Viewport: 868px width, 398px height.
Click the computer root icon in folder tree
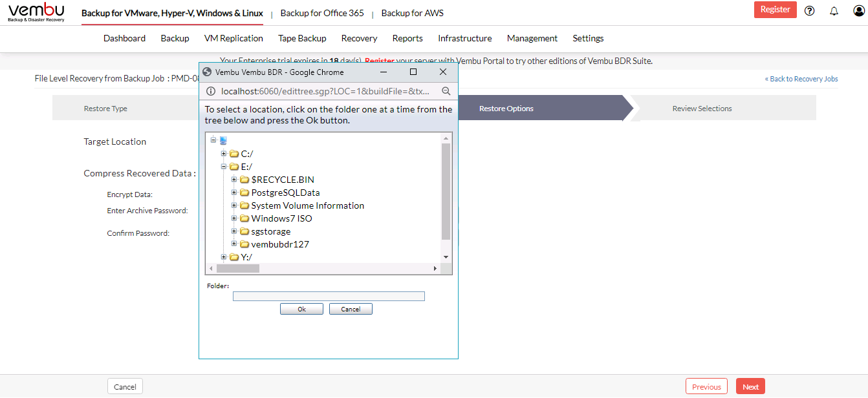[x=223, y=140]
